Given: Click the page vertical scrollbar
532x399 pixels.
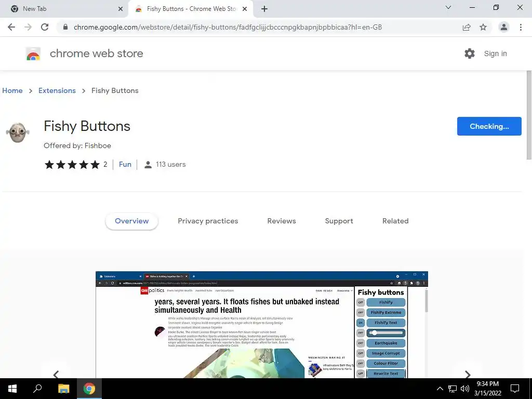Looking at the screenshot, I should [529, 115].
